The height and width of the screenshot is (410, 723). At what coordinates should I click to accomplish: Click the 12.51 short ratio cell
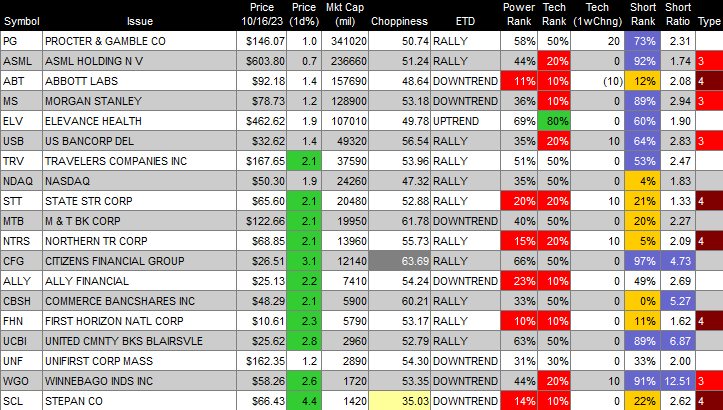(x=678, y=381)
